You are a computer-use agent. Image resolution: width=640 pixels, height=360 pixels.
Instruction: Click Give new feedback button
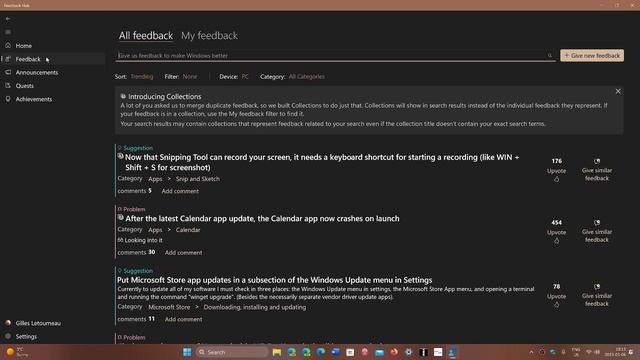click(592, 56)
